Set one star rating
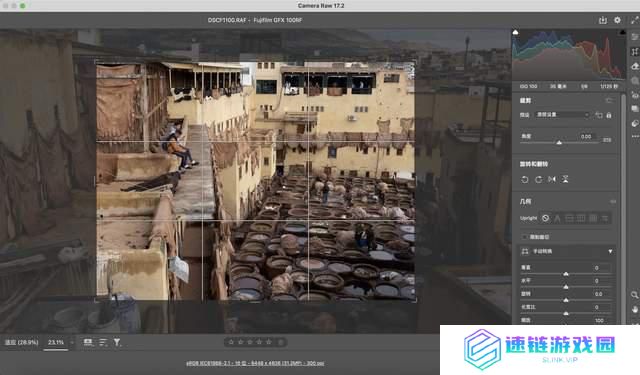The image size is (640, 375). coord(231,342)
